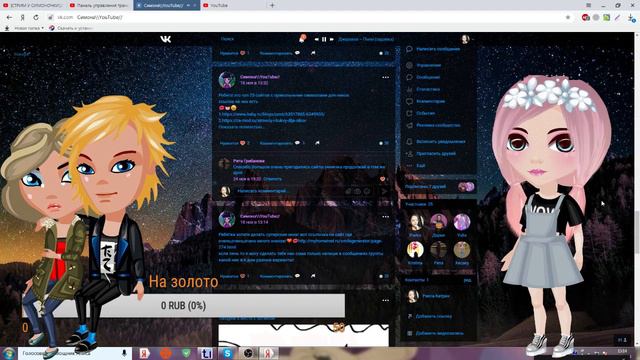Image resolution: width=640 pixels, height=360 pixels.
Task: Expand 'Ещё' options in community menu
Action: 421,166
